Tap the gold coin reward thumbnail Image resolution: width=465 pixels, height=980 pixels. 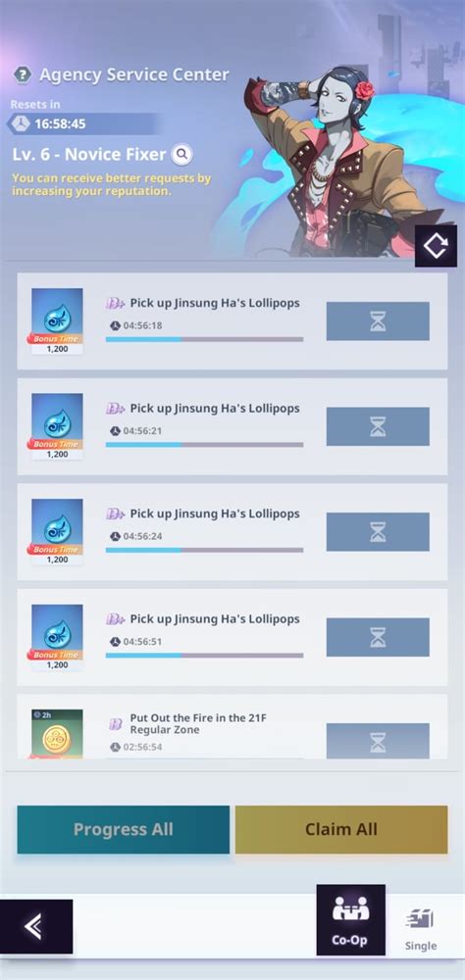click(57, 734)
